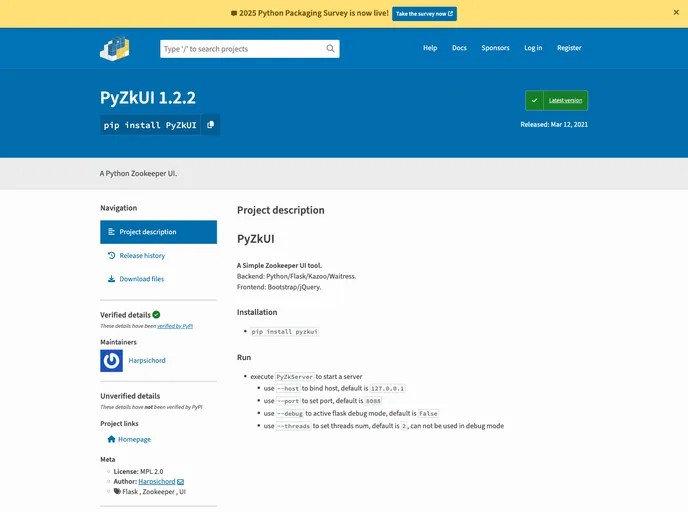Open the Harpsichord maintainer profile link
This screenshot has height=512, width=688.
[x=147, y=360]
